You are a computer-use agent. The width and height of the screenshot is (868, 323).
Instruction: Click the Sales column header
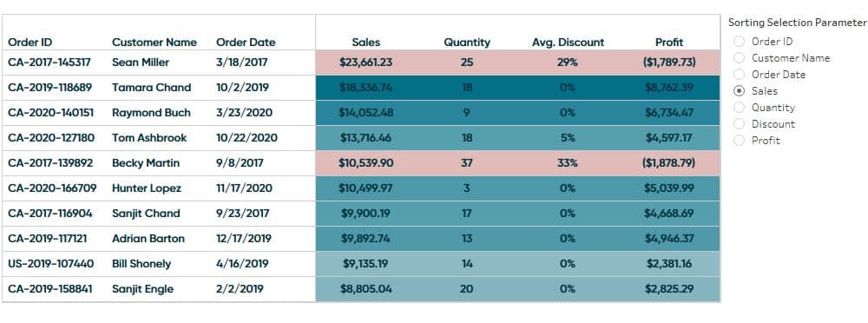pyautogui.click(x=366, y=42)
